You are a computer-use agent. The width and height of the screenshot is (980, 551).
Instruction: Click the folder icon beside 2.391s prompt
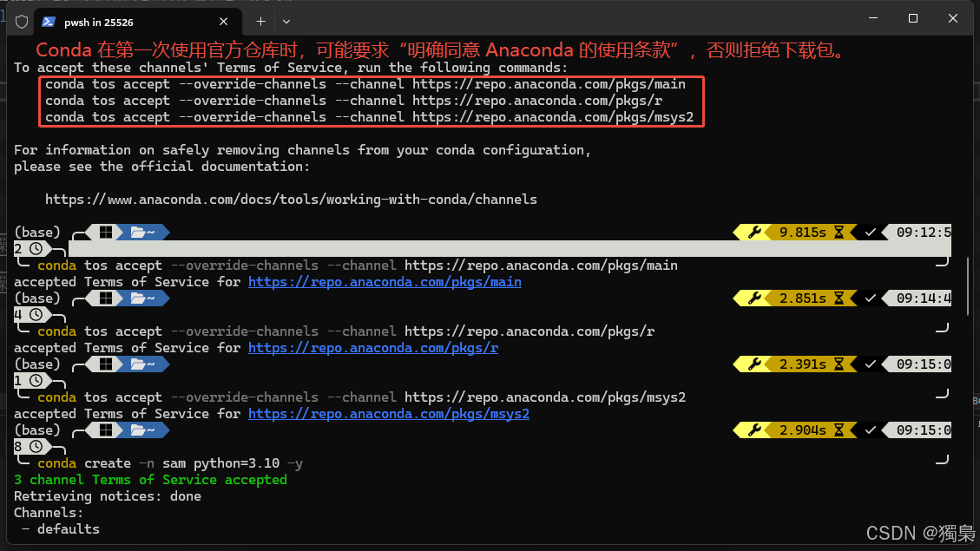138,364
